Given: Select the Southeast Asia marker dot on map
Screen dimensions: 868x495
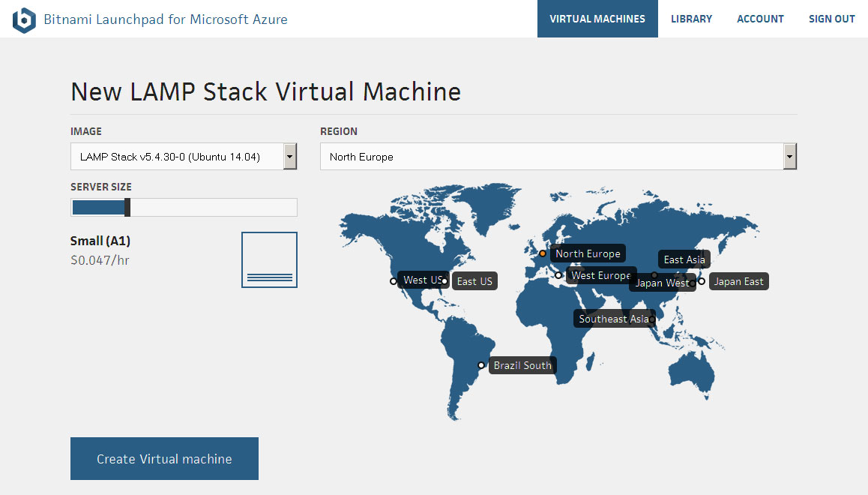Looking at the screenshot, I should coord(653,319).
